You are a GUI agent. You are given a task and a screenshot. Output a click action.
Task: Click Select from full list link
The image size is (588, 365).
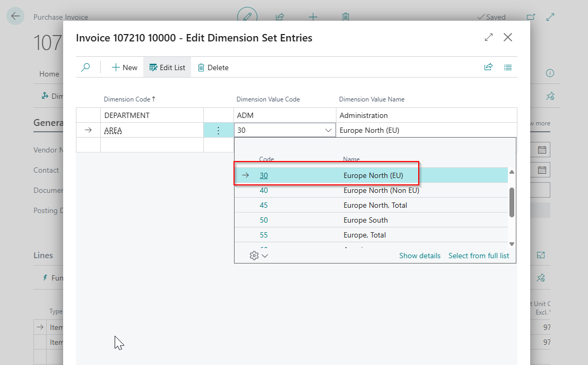click(x=479, y=256)
